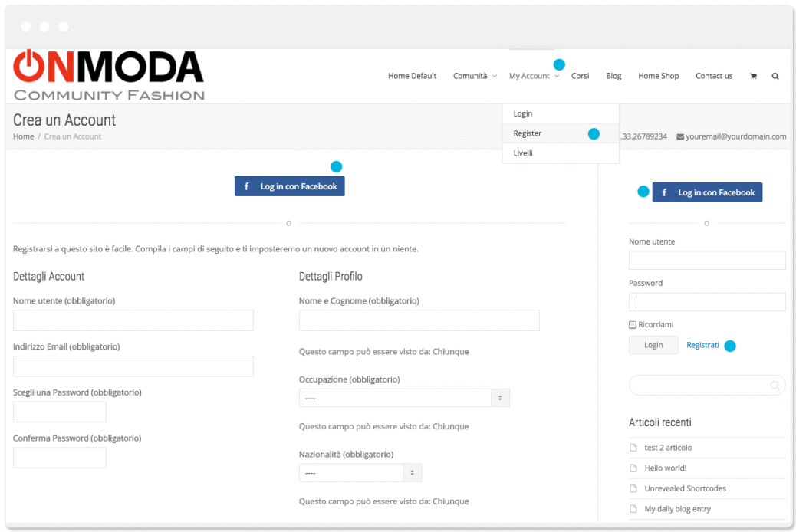Image resolution: width=796 pixels, height=532 pixels.
Task: Enable the Ricordami checkbox
Action: [633, 325]
